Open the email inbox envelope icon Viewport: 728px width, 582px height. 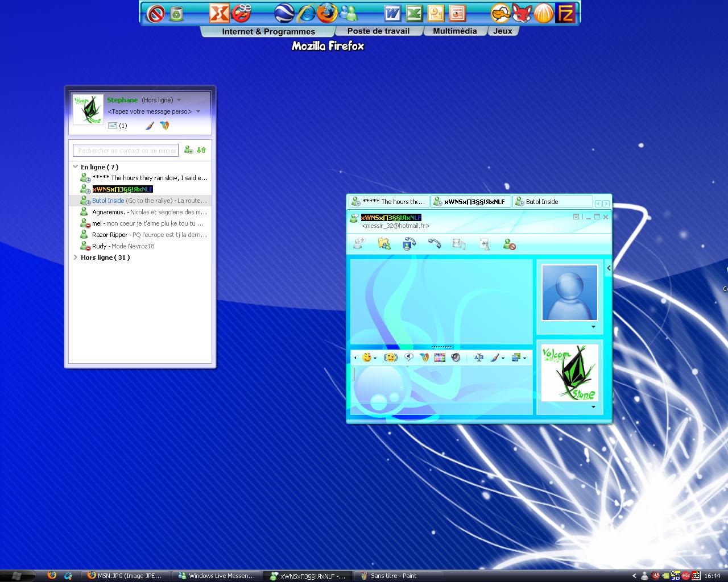click(113, 126)
